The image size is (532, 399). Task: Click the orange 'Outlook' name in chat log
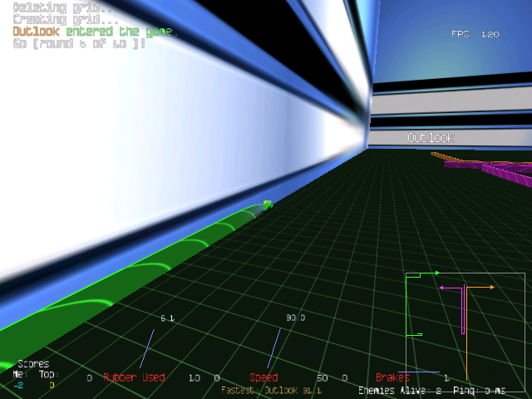35,32
